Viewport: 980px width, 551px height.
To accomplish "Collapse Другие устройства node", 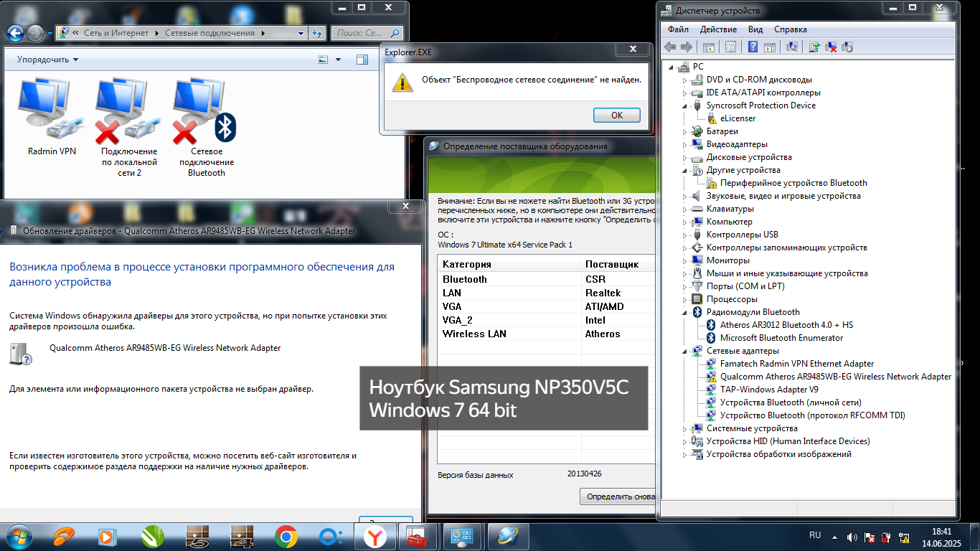I will [x=684, y=170].
